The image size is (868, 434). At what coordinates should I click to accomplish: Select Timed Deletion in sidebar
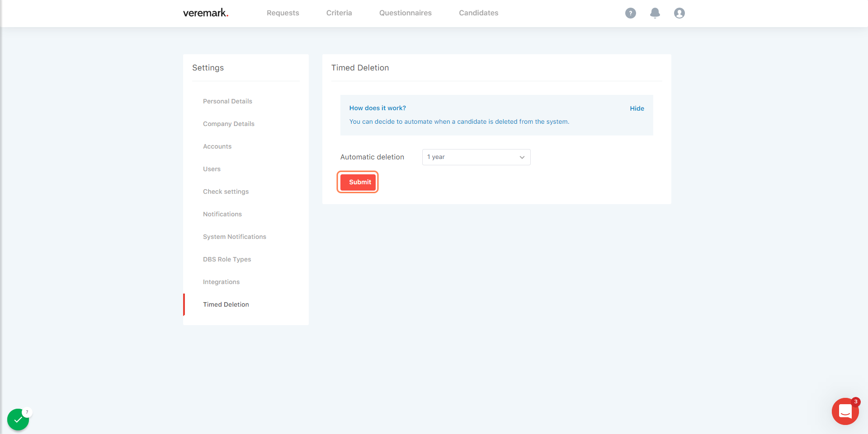click(x=226, y=304)
